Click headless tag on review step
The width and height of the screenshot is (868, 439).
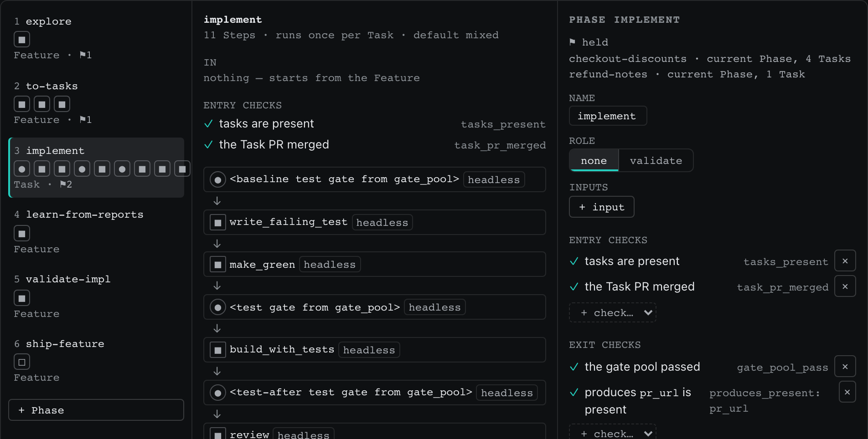point(304,434)
